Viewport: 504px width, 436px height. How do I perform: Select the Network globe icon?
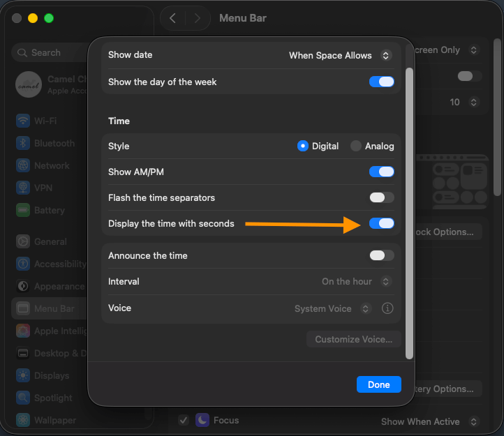(x=23, y=165)
